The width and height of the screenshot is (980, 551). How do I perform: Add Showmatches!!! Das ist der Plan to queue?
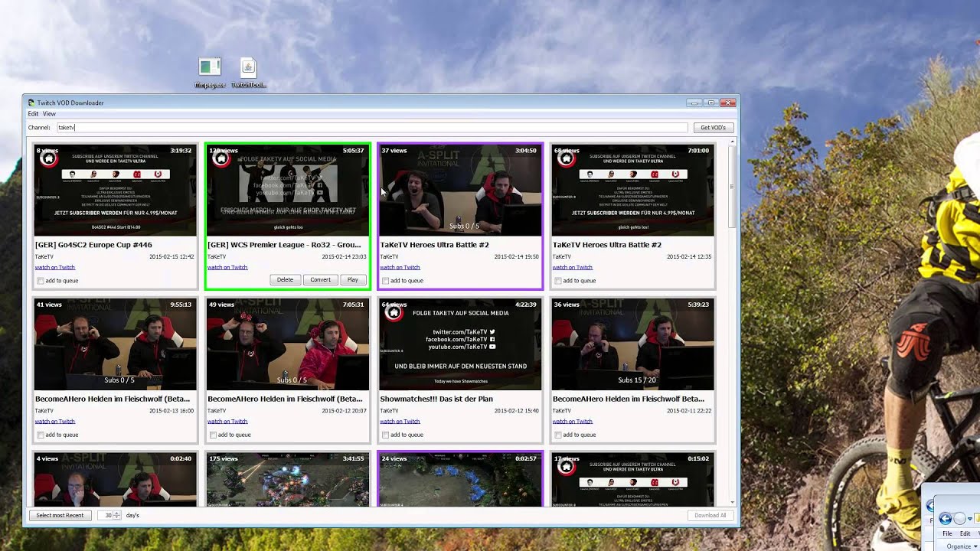[385, 435]
